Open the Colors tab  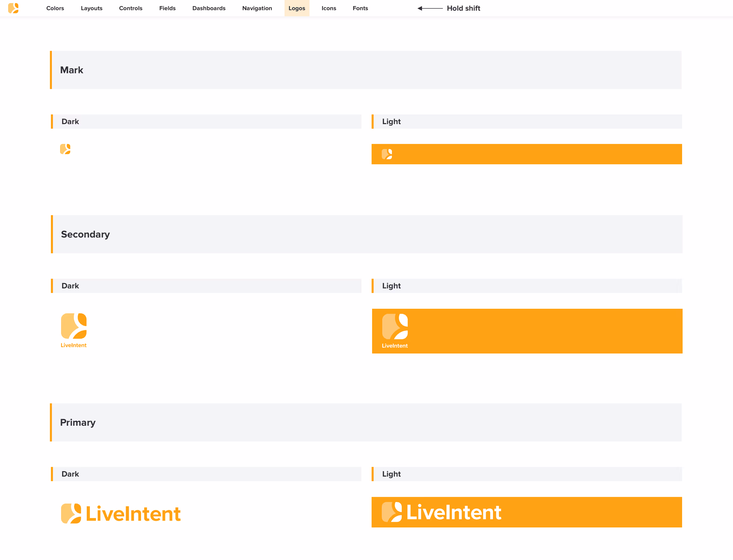pos(55,8)
